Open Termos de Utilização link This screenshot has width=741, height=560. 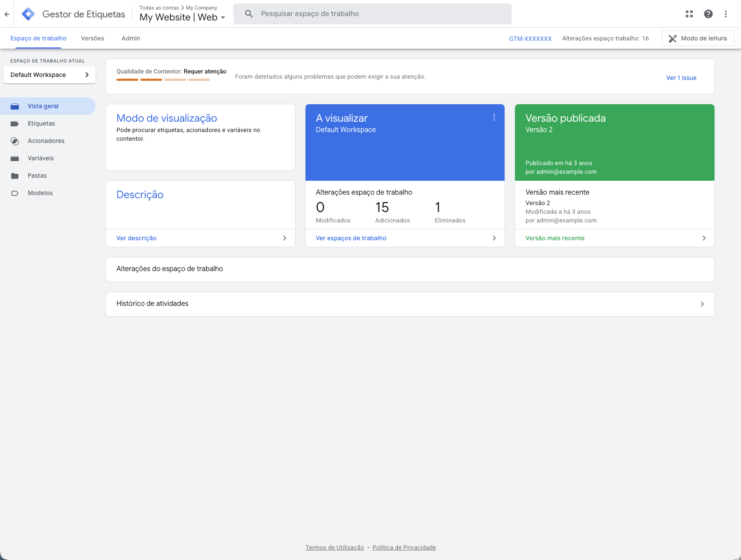click(x=335, y=547)
